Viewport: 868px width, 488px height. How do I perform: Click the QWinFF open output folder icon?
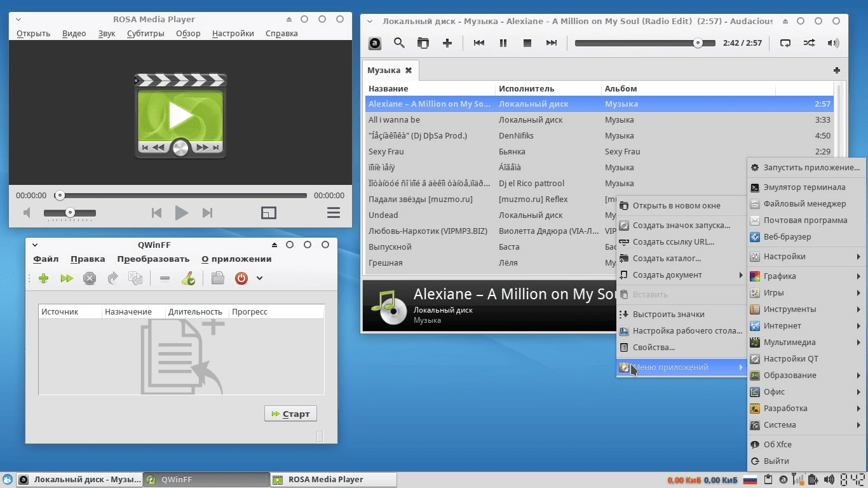pos(218,278)
